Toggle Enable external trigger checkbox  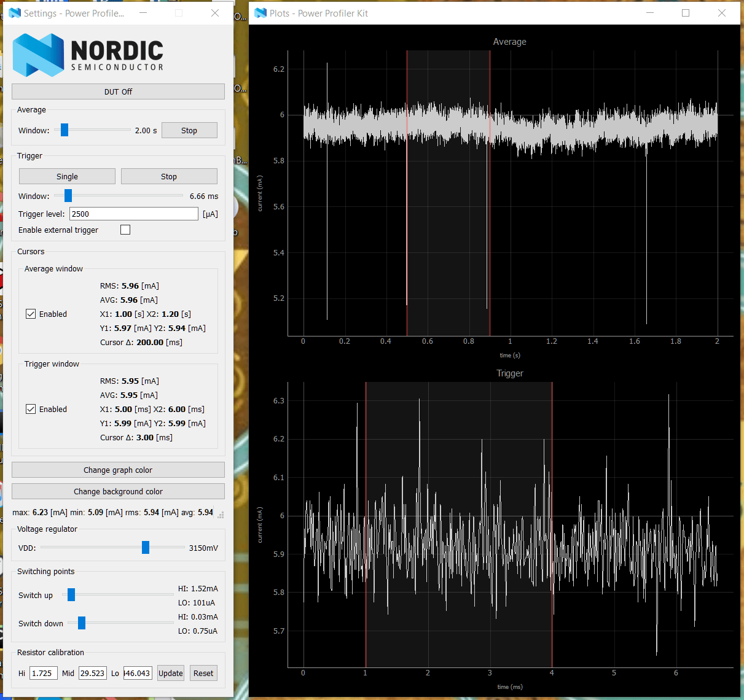pos(125,230)
